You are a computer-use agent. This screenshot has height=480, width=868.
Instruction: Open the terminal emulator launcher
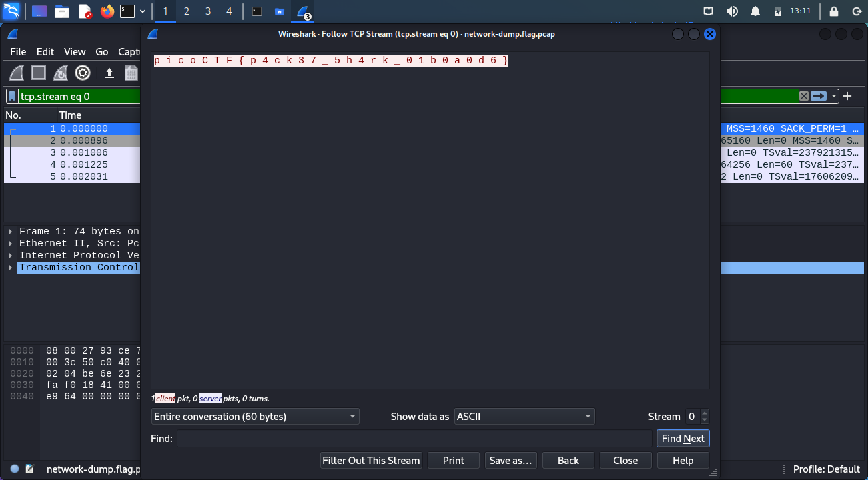(x=127, y=11)
